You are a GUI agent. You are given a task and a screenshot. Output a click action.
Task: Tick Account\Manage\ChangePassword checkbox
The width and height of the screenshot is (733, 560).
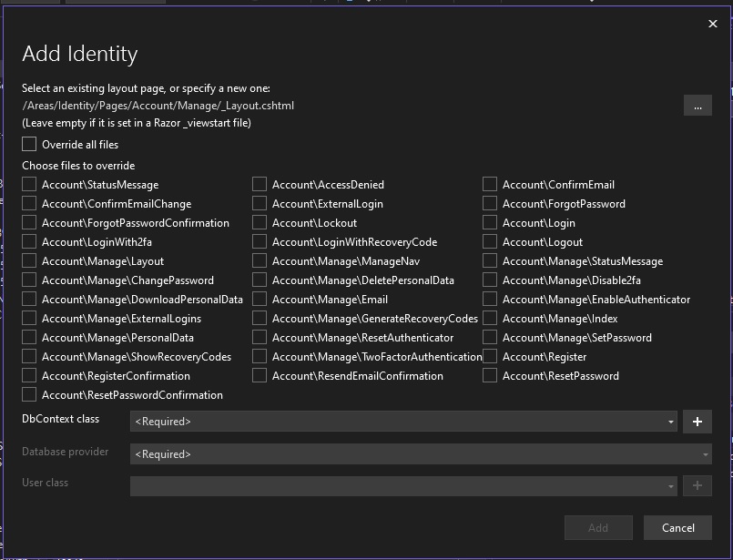tap(29, 280)
